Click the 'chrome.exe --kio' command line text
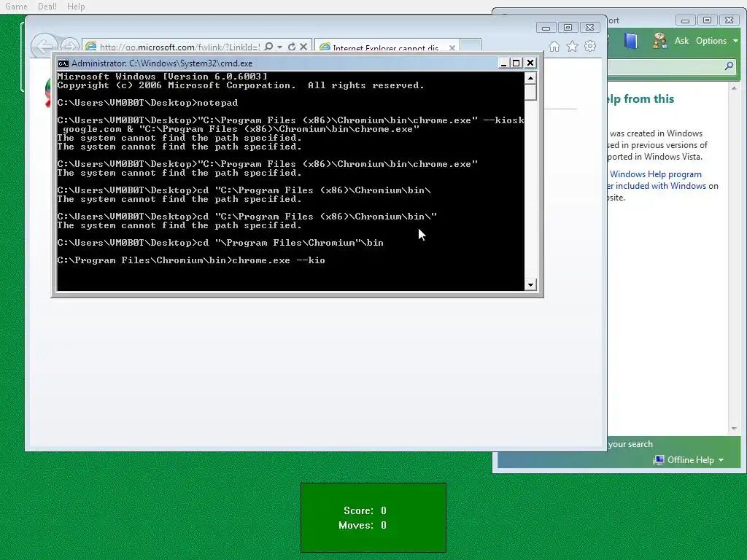Viewport: 747px width, 560px height. point(279,260)
